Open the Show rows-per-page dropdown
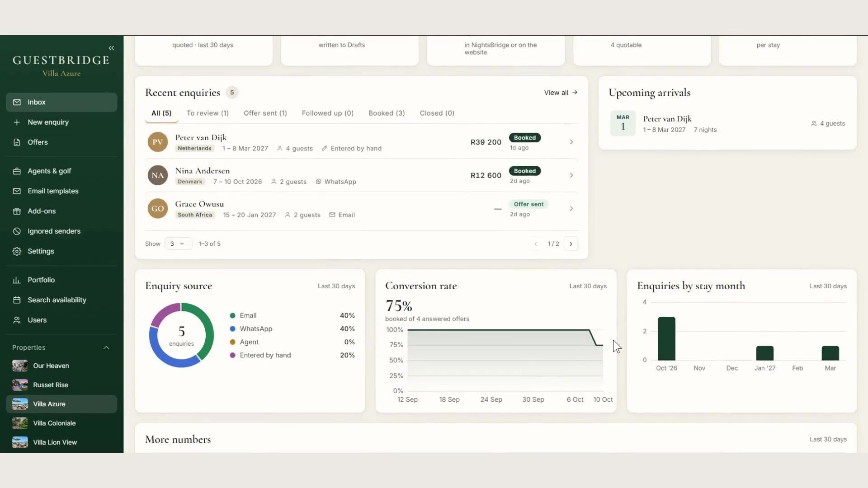The image size is (868, 488). tap(178, 244)
